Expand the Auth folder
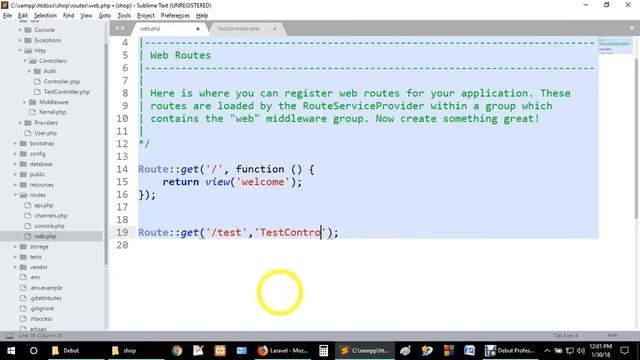Image resolution: width=640 pixels, height=360 pixels. pyautogui.click(x=29, y=71)
